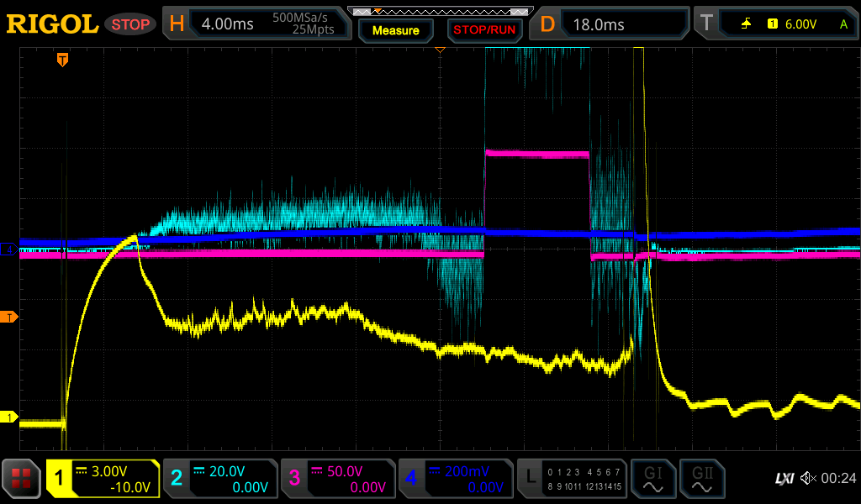Screen dimensions: 861x504
Task: Click the waveform memory position bar at top
Action: click(x=441, y=11)
